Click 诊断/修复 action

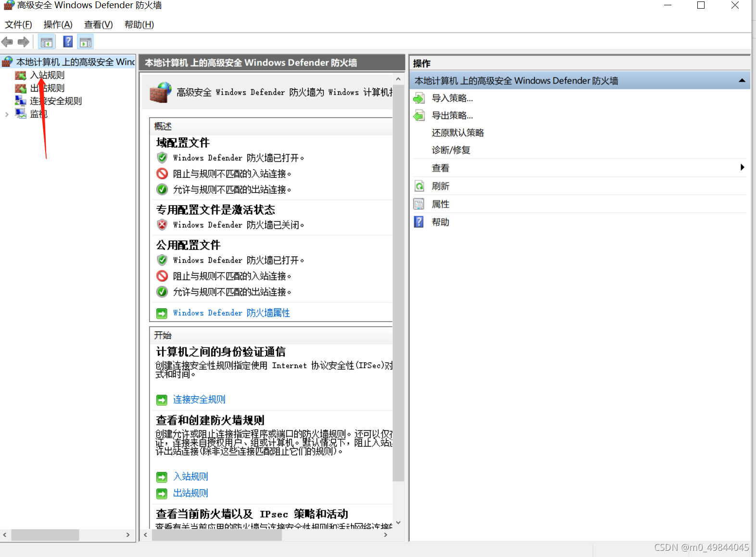[451, 150]
